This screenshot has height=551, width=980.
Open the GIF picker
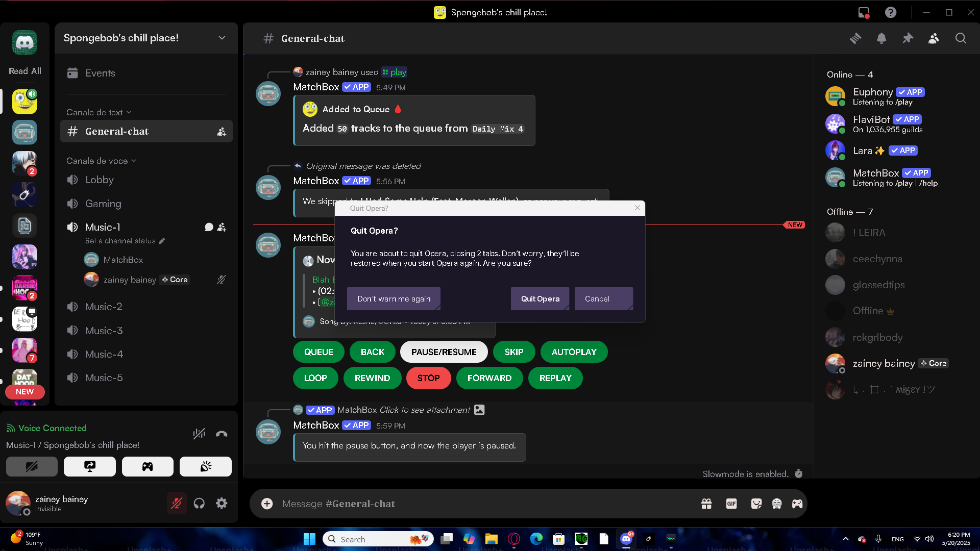pyautogui.click(x=731, y=504)
